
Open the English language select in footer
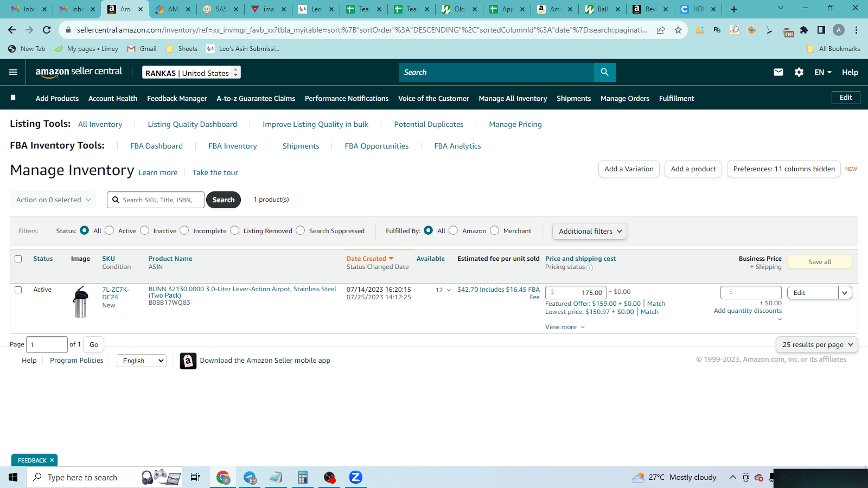coord(142,361)
